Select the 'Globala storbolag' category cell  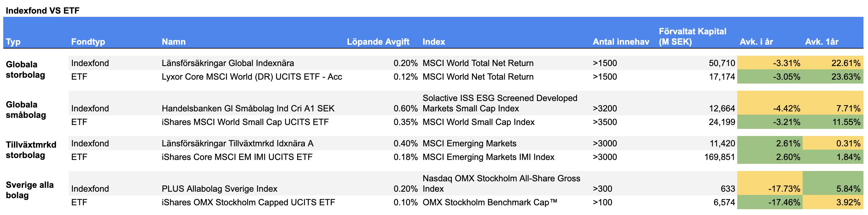25,69
